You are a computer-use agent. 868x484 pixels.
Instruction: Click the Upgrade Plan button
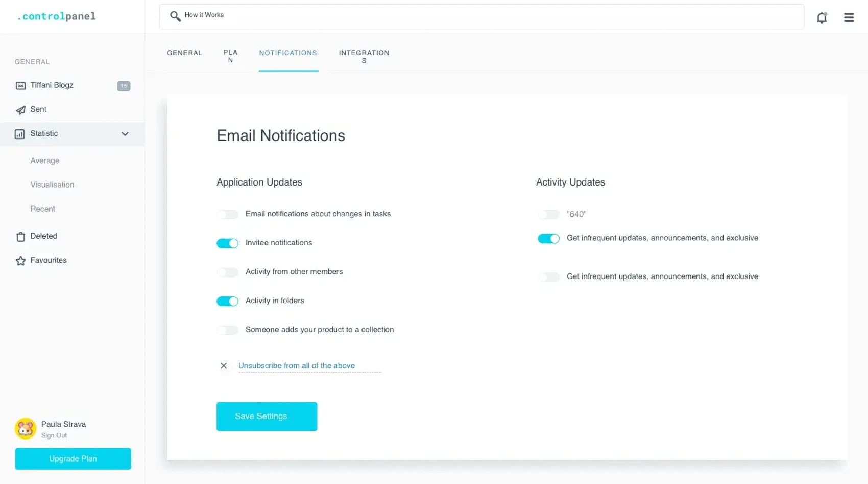73,458
